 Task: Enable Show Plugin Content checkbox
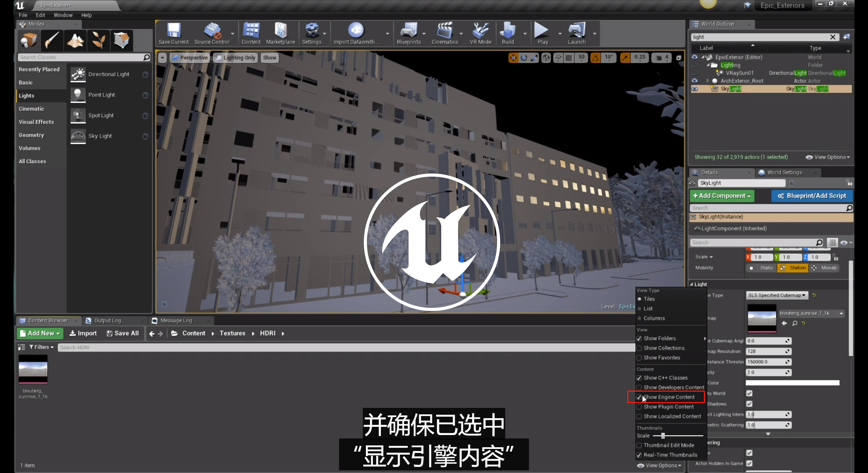point(639,407)
